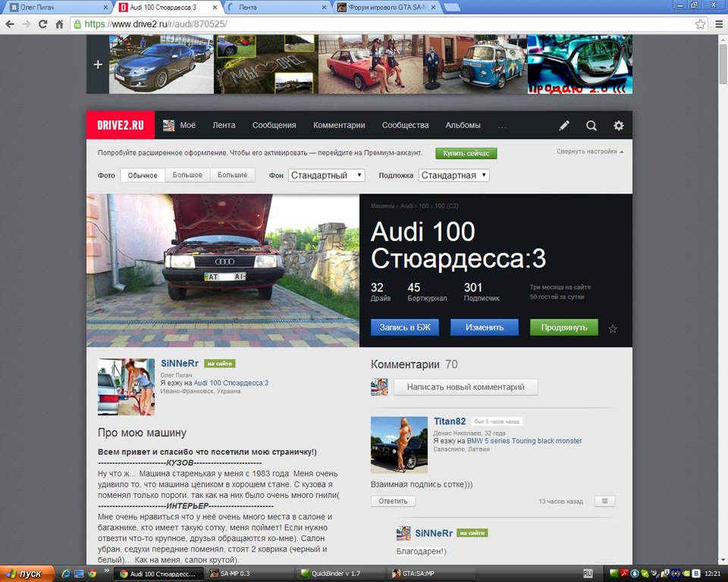This screenshot has width=728, height=582.
Task: Click the Show Desktop quick launch icon
Action: tap(79, 574)
